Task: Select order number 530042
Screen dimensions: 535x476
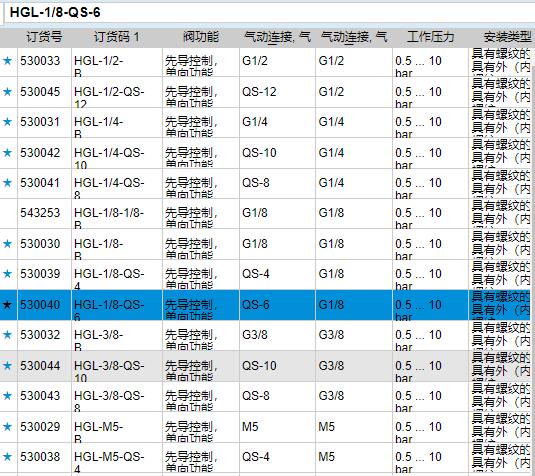Action: [x=40, y=153]
